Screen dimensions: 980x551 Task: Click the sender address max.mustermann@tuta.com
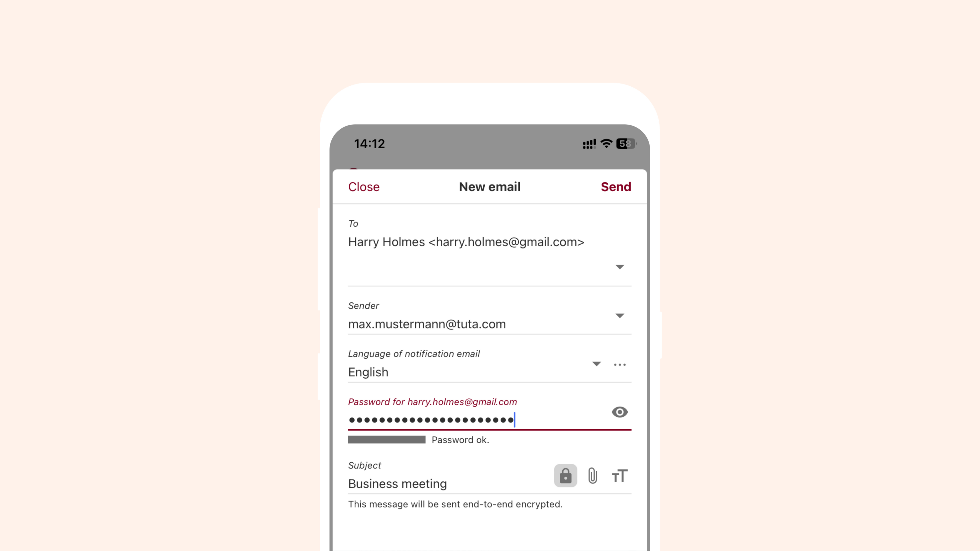427,324
